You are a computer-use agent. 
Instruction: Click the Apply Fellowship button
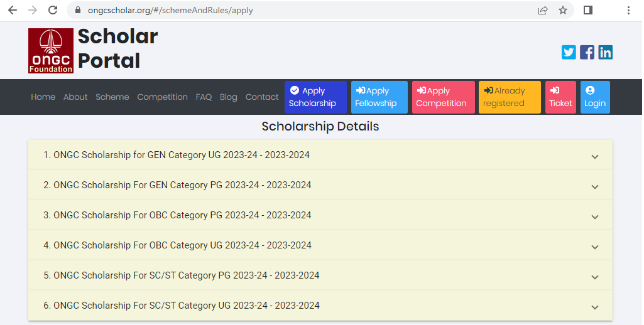[379, 97]
